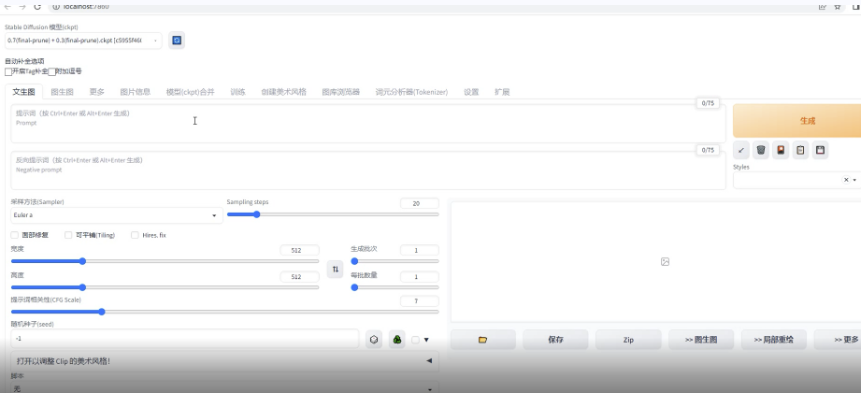Click the 高度 value field showing 512
The height and width of the screenshot is (393, 861).
click(299, 277)
